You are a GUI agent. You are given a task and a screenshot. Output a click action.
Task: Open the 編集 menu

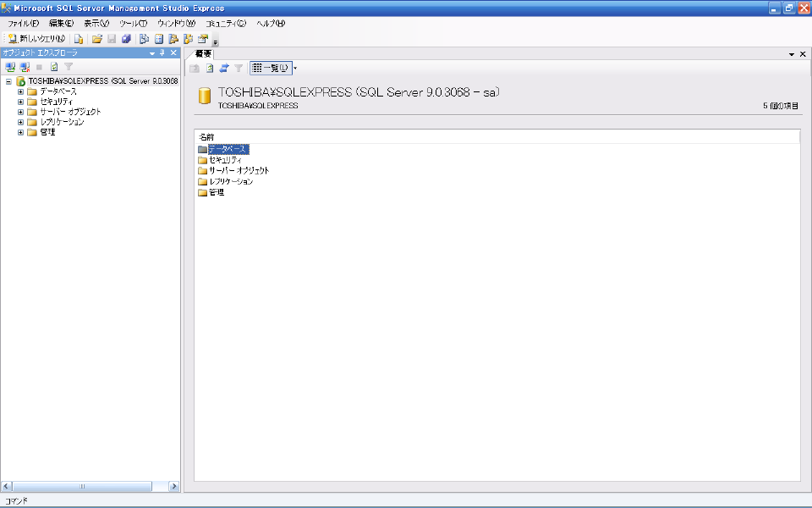tap(61, 24)
